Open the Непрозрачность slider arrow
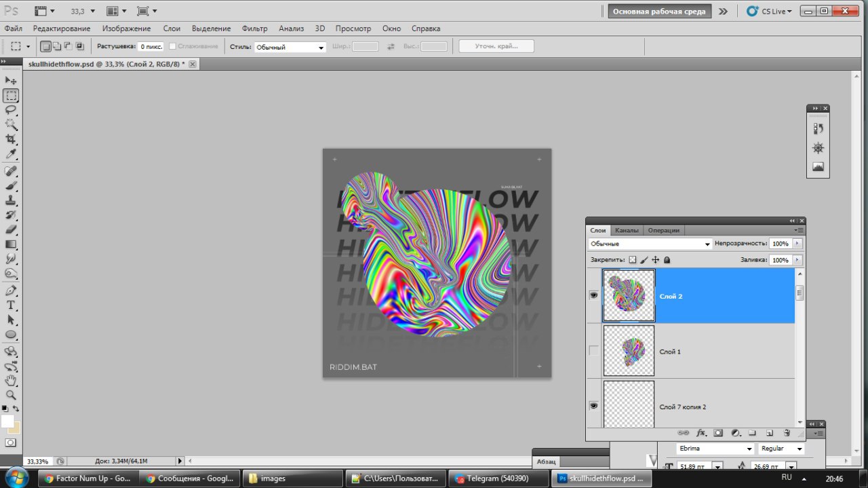 tap(797, 243)
